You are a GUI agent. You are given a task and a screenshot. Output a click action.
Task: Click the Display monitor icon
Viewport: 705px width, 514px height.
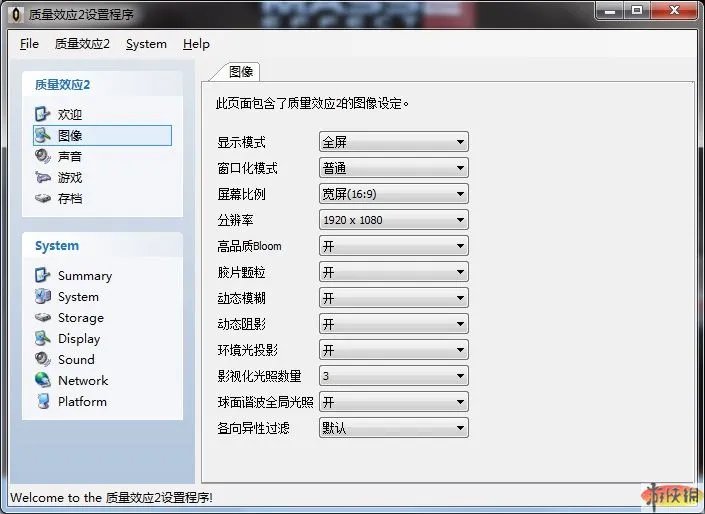tap(43, 338)
